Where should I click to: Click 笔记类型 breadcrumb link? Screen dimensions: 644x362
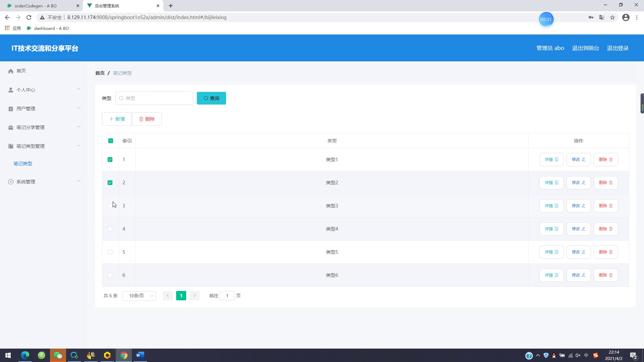pyautogui.click(x=122, y=72)
